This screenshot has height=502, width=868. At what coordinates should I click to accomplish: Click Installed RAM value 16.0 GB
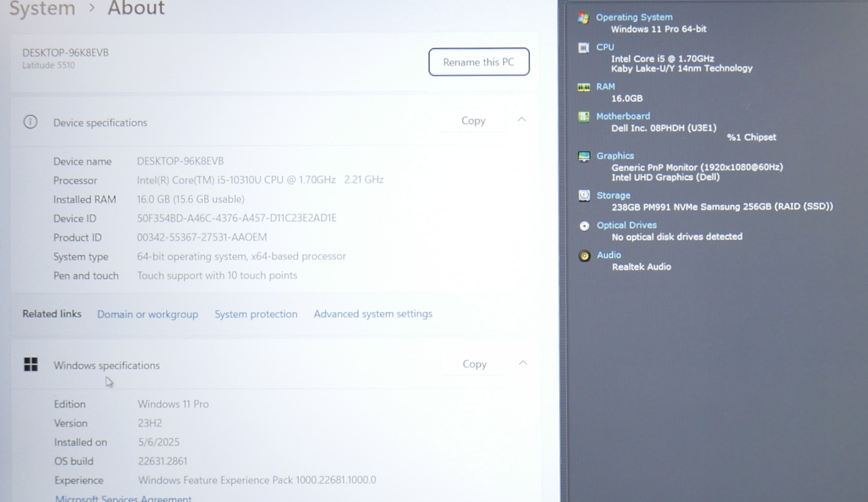click(191, 199)
